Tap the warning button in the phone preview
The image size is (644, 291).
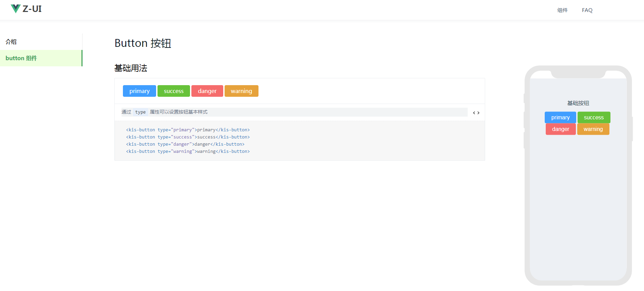593,129
